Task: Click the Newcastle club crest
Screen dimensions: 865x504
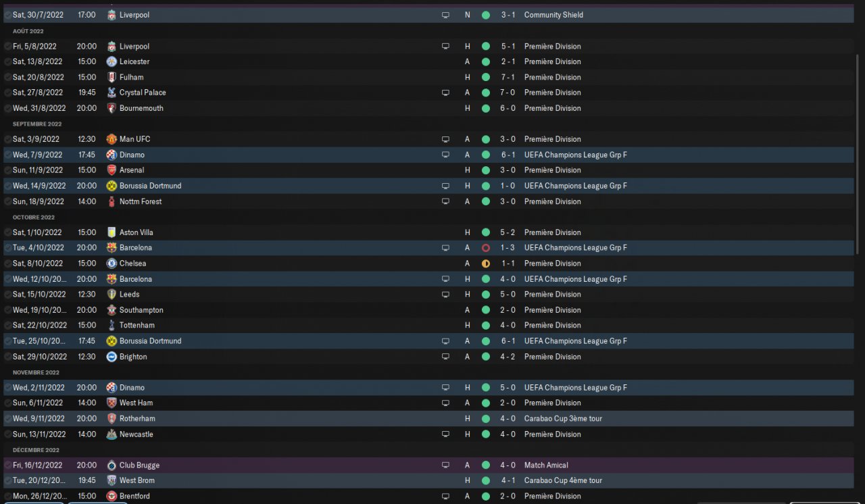Action: click(x=112, y=434)
